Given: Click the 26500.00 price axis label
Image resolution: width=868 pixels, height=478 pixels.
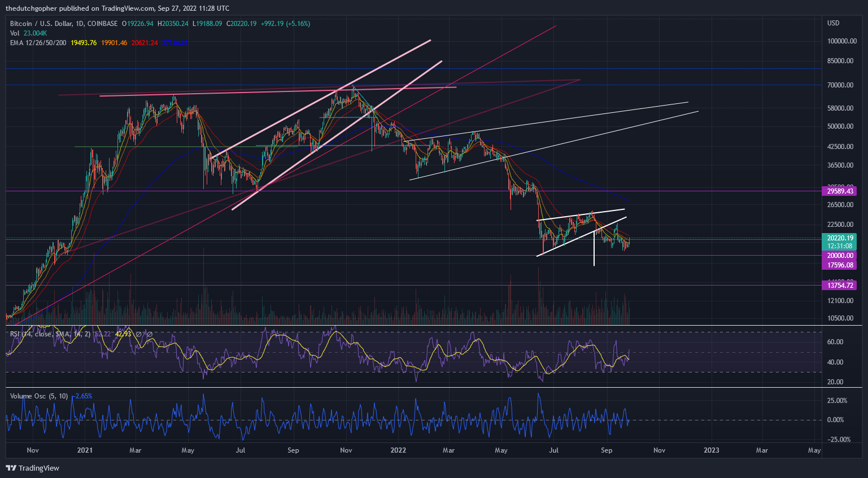Looking at the screenshot, I should 840,205.
